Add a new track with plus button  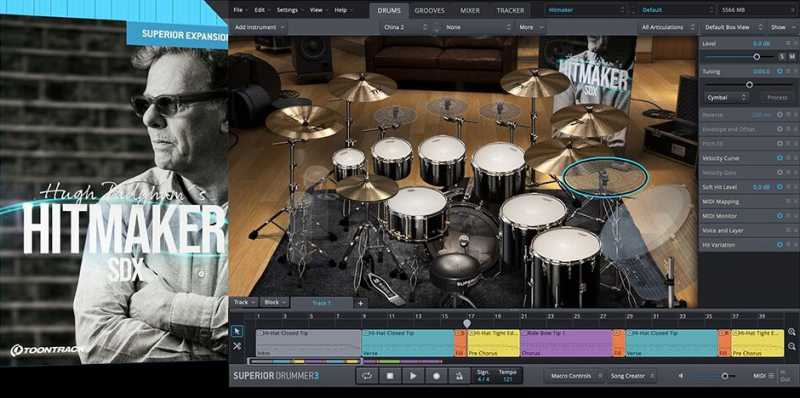click(x=360, y=303)
